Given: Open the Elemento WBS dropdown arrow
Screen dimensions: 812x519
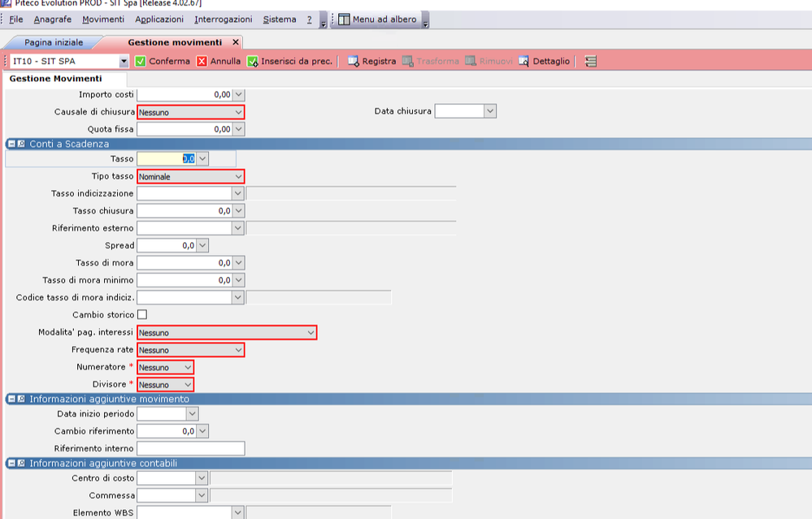Looking at the screenshot, I should (237, 513).
